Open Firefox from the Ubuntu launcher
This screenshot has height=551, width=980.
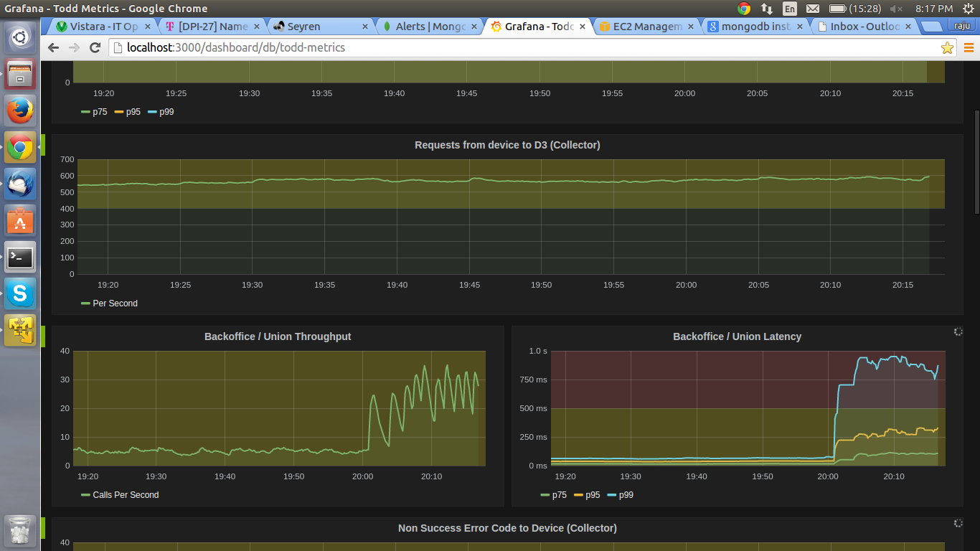tap(20, 111)
